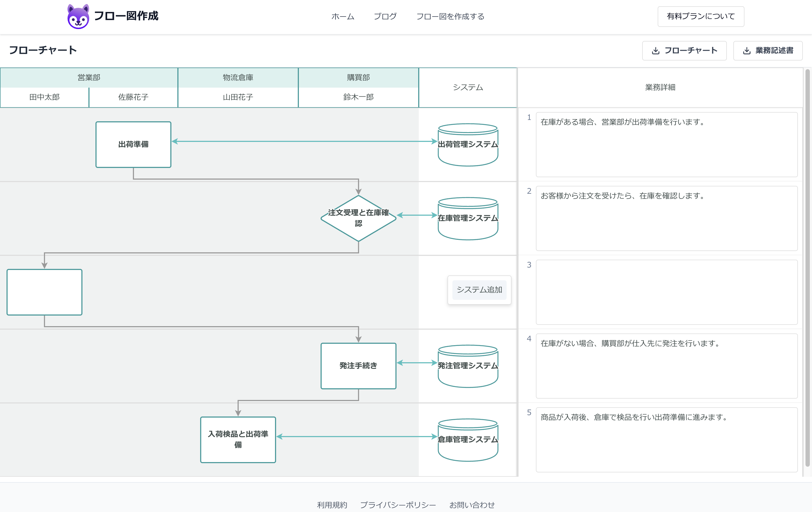The height and width of the screenshot is (512, 812).
Task: Open the ブログ nav link
Action: point(385,16)
